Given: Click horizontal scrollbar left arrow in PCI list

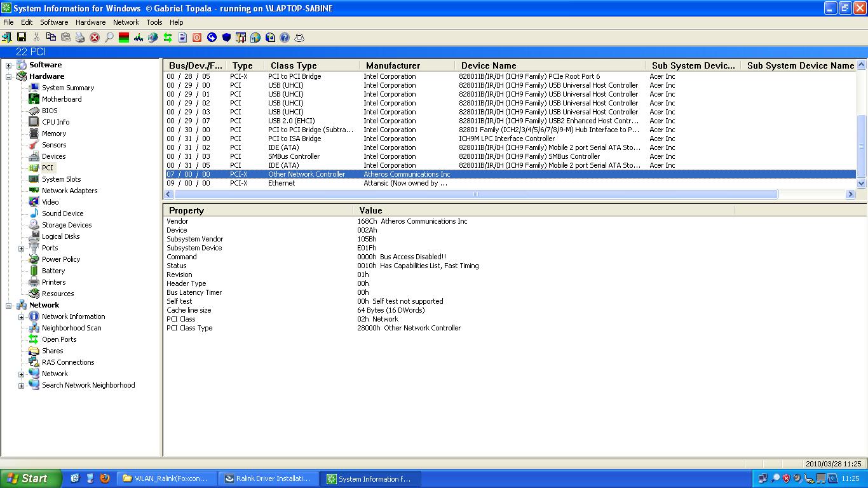Looking at the screenshot, I should pos(169,194).
